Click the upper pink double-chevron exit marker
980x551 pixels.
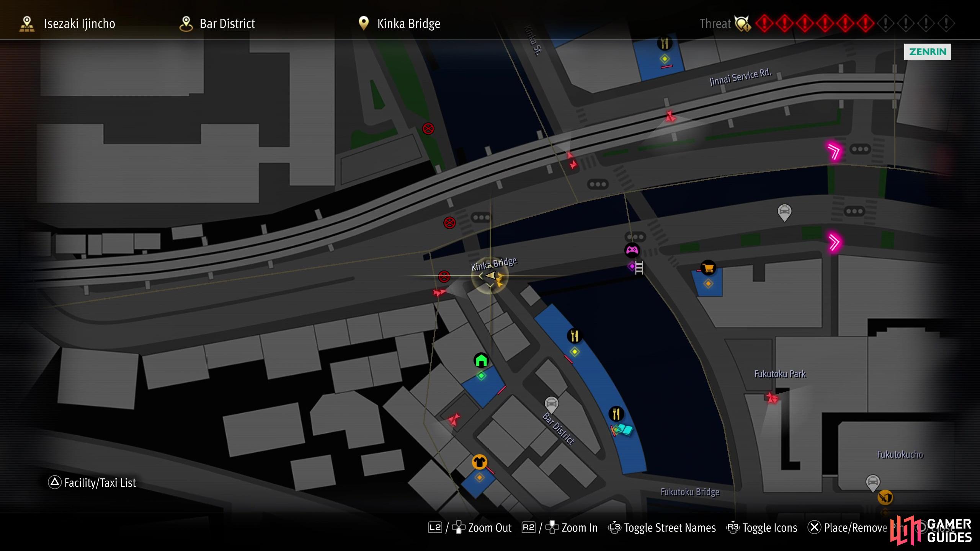(834, 152)
